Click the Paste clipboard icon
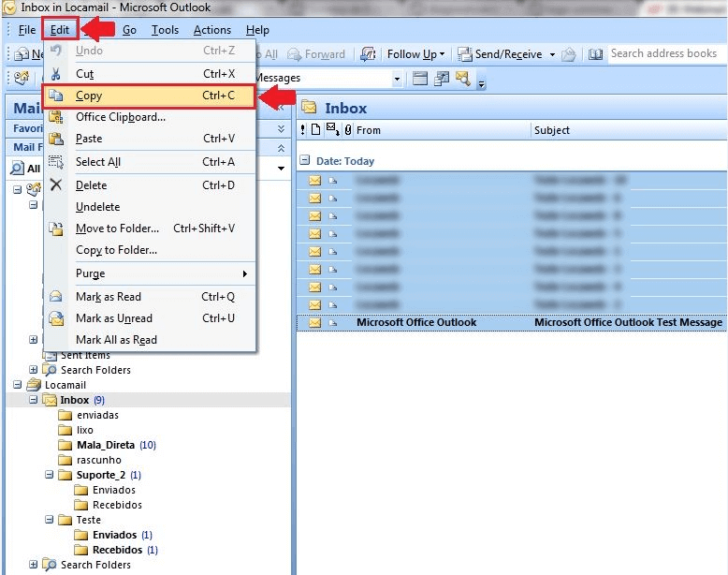This screenshot has height=575, width=728. click(56, 139)
